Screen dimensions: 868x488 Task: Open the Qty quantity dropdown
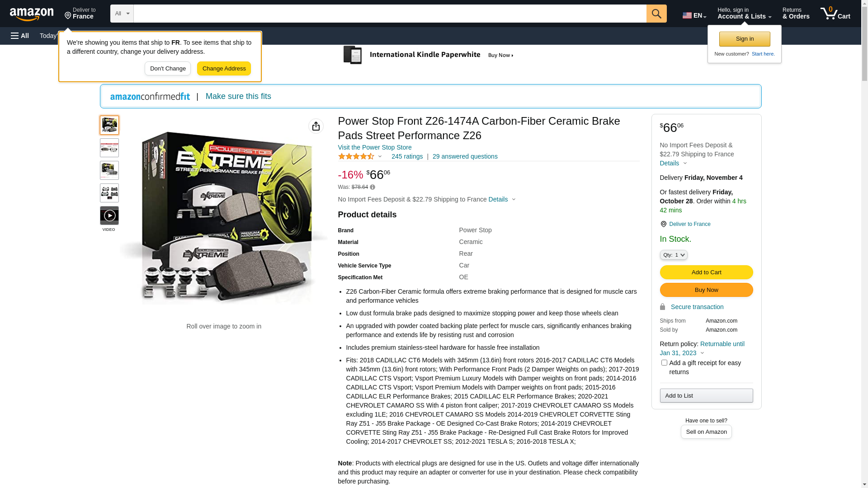[x=674, y=255]
